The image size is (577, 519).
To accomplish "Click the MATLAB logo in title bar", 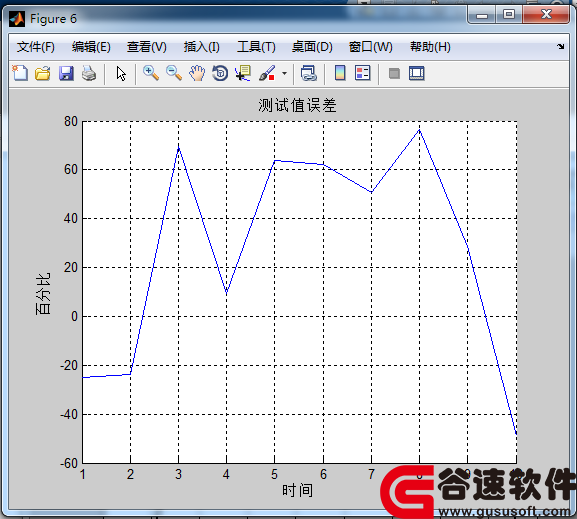I will coord(17,19).
